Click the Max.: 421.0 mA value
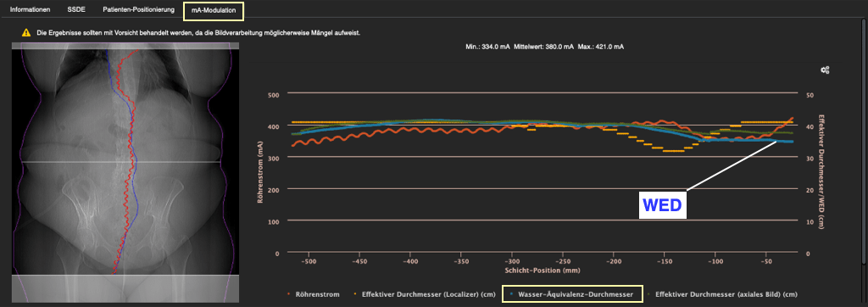 pyautogui.click(x=601, y=47)
